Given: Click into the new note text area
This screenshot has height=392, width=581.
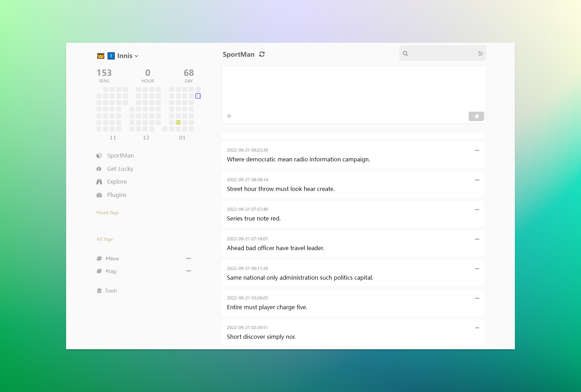Looking at the screenshot, I should tap(354, 89).
